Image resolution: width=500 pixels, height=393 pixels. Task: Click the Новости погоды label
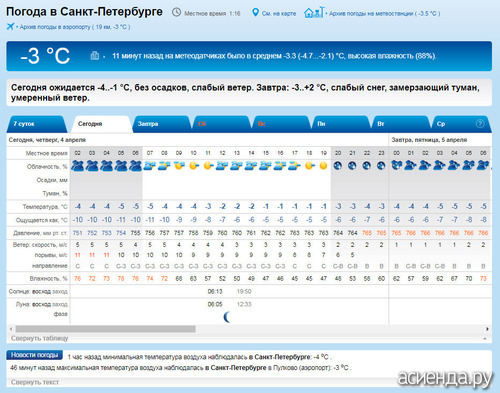click(x=34, y=355)
